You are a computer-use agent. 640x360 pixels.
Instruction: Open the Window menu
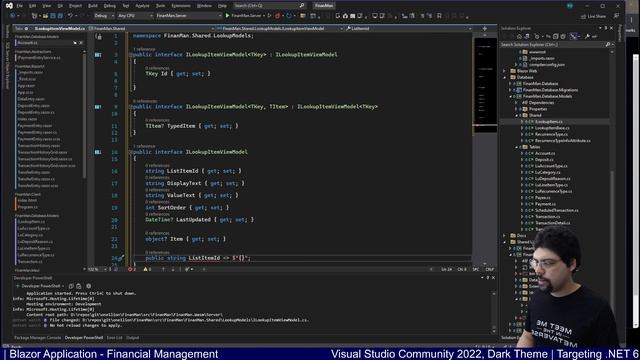204,6
